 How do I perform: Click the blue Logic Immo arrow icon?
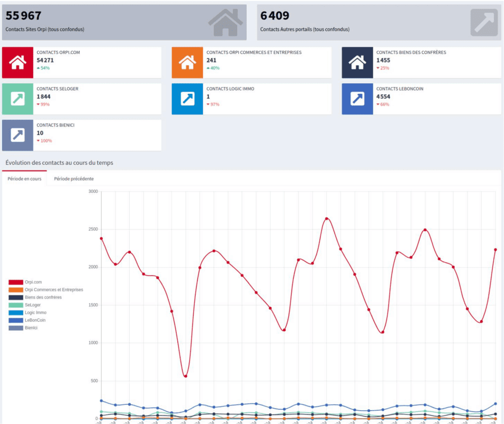(187, 99)
